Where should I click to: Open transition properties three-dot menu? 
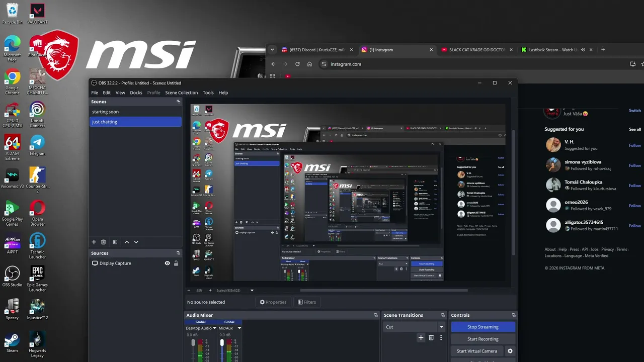point(441,338)
